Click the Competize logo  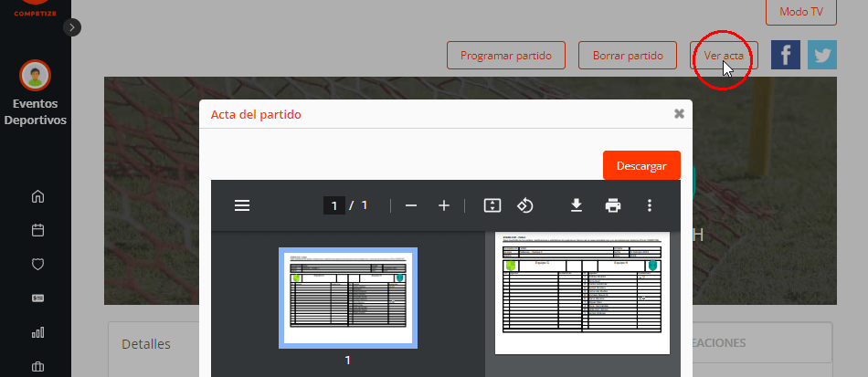pos(36,8)
